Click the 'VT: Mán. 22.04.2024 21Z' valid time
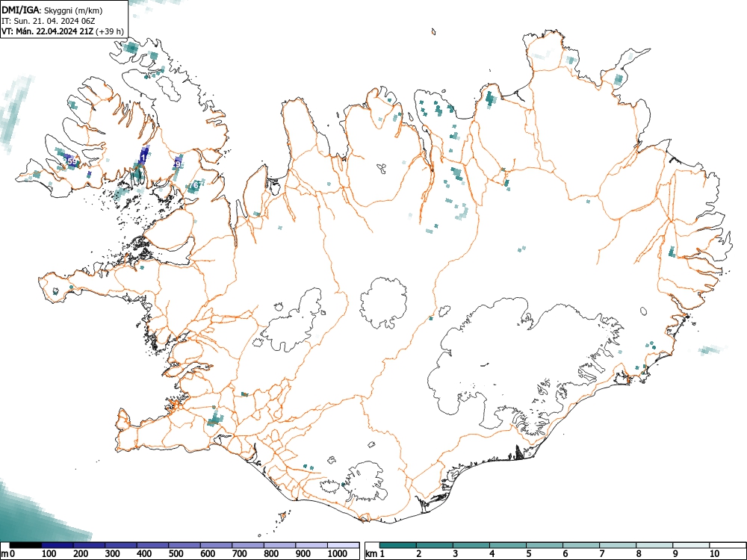The height and width of the screenshot is (560, 747). [48, 32]
